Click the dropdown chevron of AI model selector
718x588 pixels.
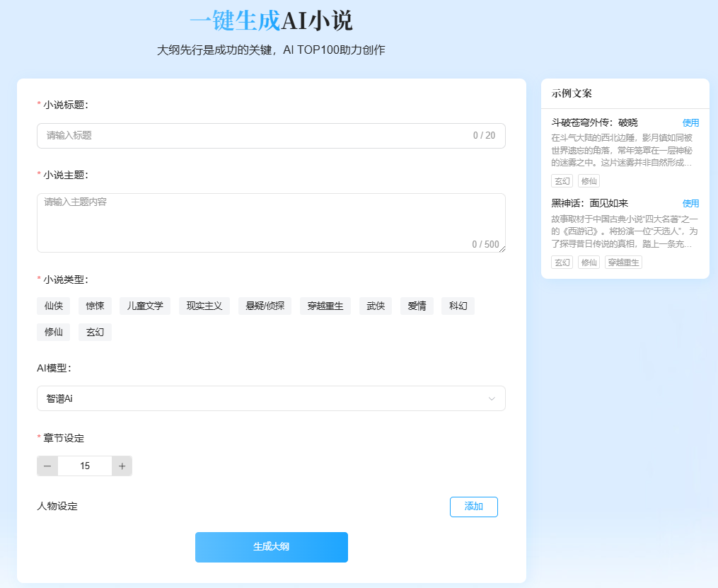492,398
